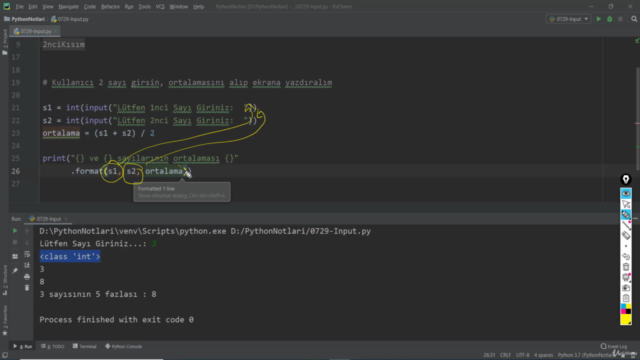Open the 0729-Input run configuration dropdown
The image size is (640, 360).
[569, 19]
